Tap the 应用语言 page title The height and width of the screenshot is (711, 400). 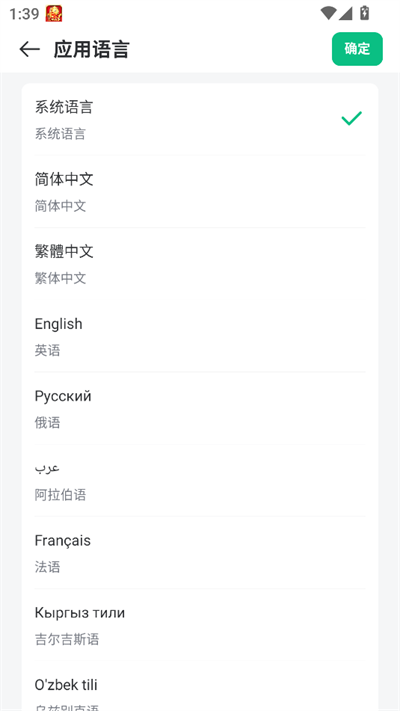[92, 49]
